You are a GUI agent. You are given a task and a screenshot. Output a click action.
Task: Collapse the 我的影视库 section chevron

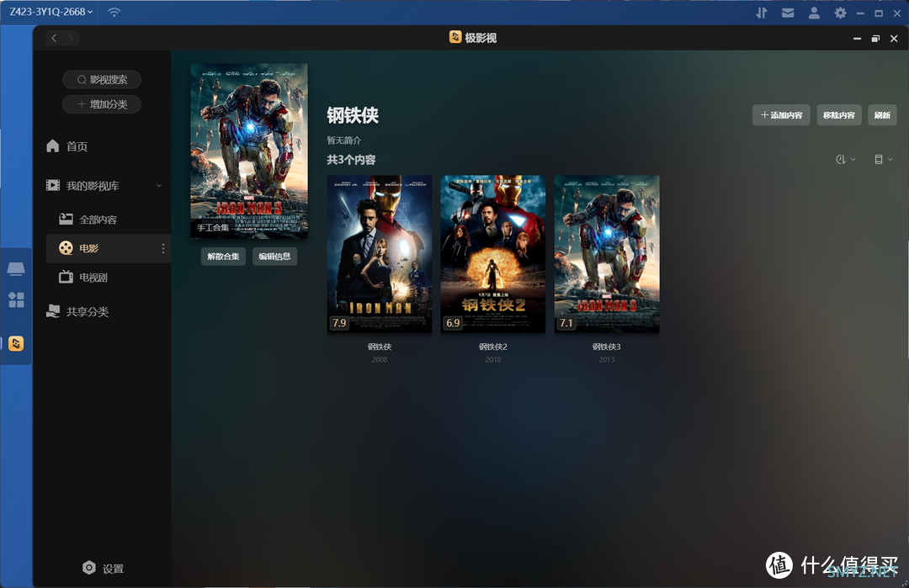click(159, 186)
